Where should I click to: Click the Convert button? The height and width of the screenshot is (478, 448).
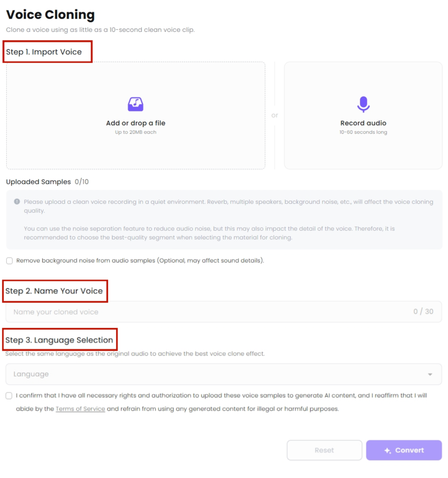[404, 450]
